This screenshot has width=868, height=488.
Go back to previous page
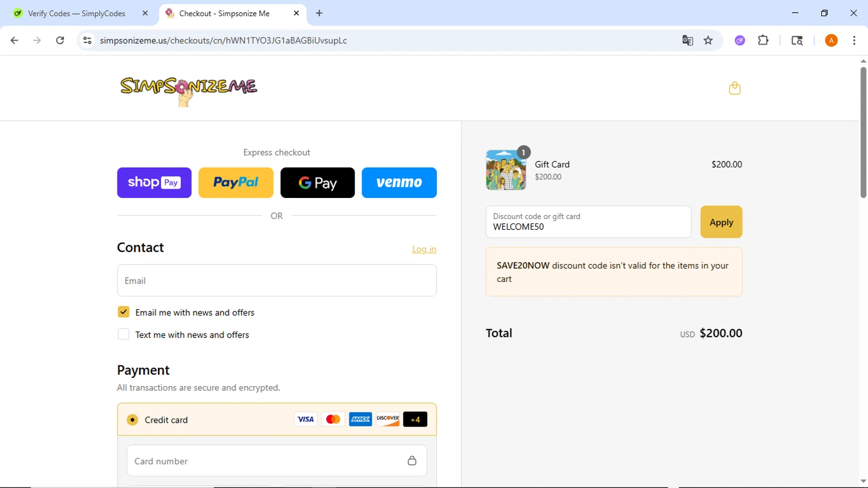pos(14,41)
